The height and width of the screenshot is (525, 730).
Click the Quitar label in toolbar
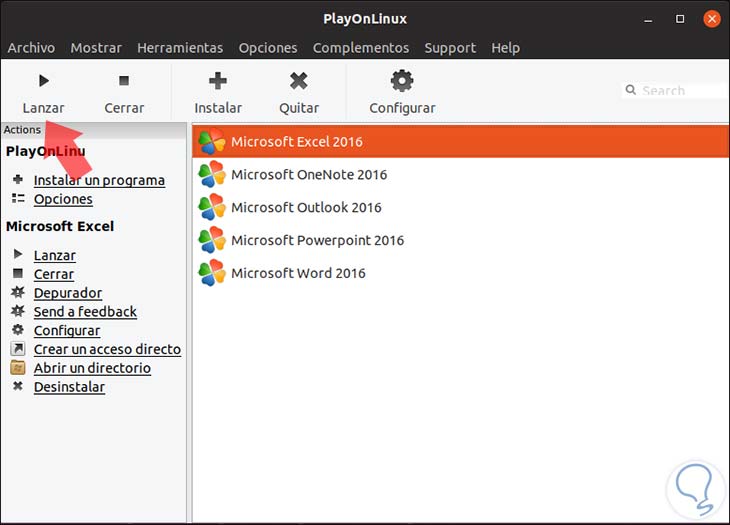coord(299,108)
